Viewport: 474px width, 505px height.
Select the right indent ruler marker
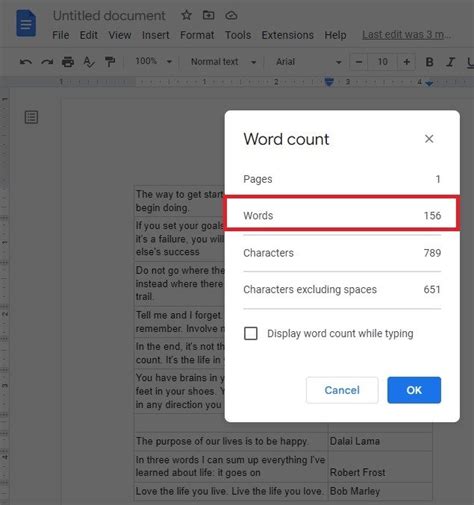pyautogui.click(x=429, y=84)
